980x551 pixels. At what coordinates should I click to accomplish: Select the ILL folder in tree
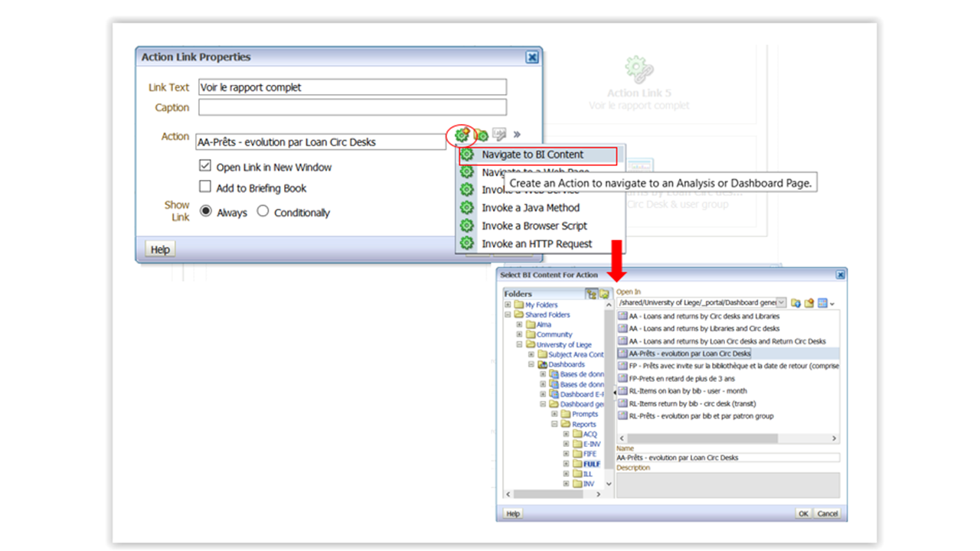(x=583, y=474)
